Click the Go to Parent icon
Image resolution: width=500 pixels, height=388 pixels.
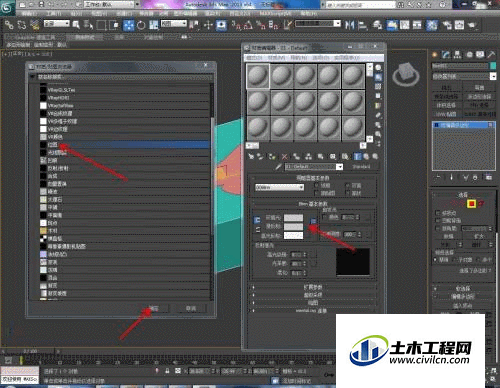366,156
